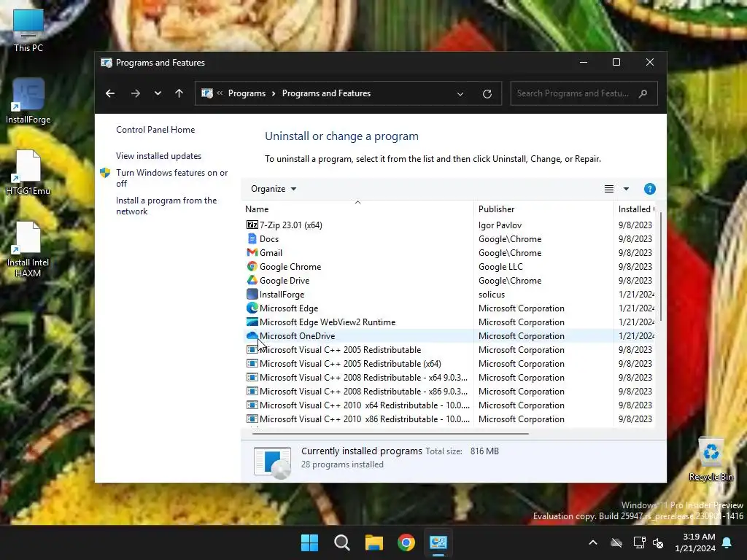Open Install a program from the network
Viewport: 747px width, 560px height.
pyautogui.click(x=166, y=206)
